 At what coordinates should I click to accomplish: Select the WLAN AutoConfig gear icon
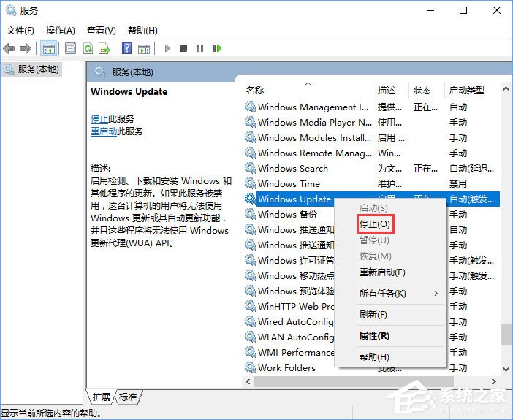click(x=250, y=337)
